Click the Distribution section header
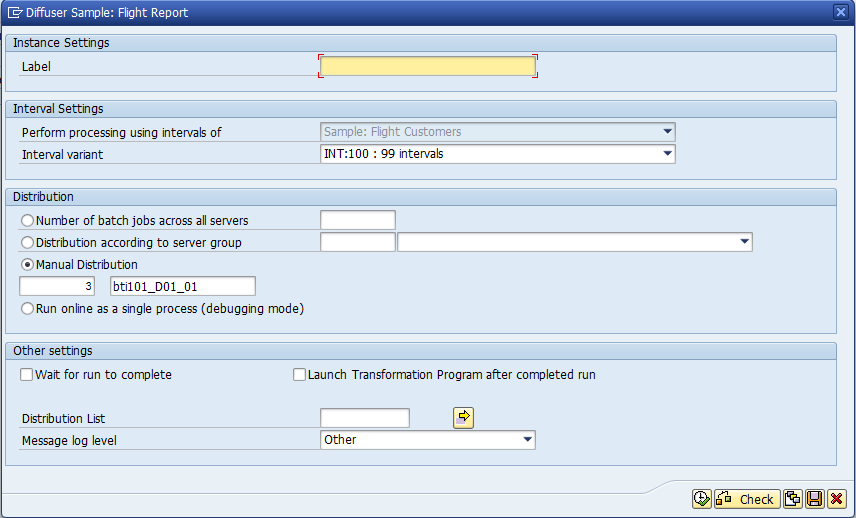The width and height of the screenshot is (856, 518). click(x=421, y=197)
